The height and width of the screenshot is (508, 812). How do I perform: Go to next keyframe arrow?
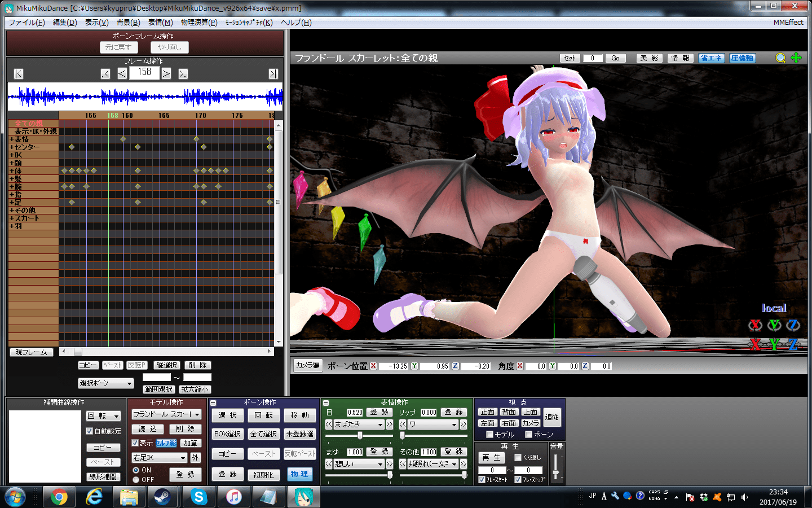coord(183,74)
